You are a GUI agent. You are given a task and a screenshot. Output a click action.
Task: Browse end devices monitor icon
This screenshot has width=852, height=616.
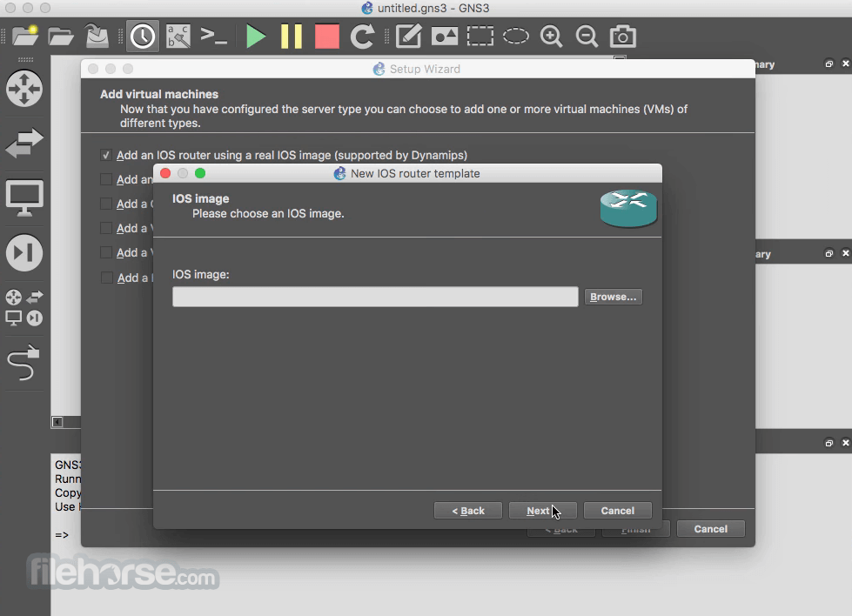tap(24, 198)
